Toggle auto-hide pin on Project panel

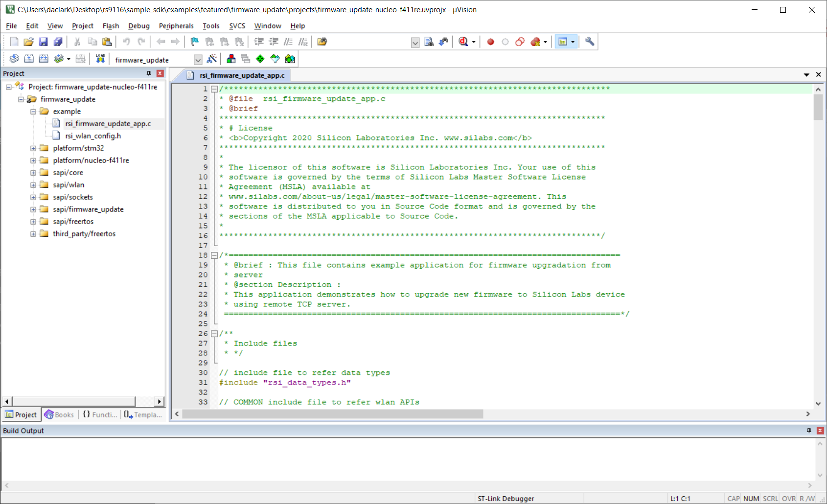[x=148, y=73]
